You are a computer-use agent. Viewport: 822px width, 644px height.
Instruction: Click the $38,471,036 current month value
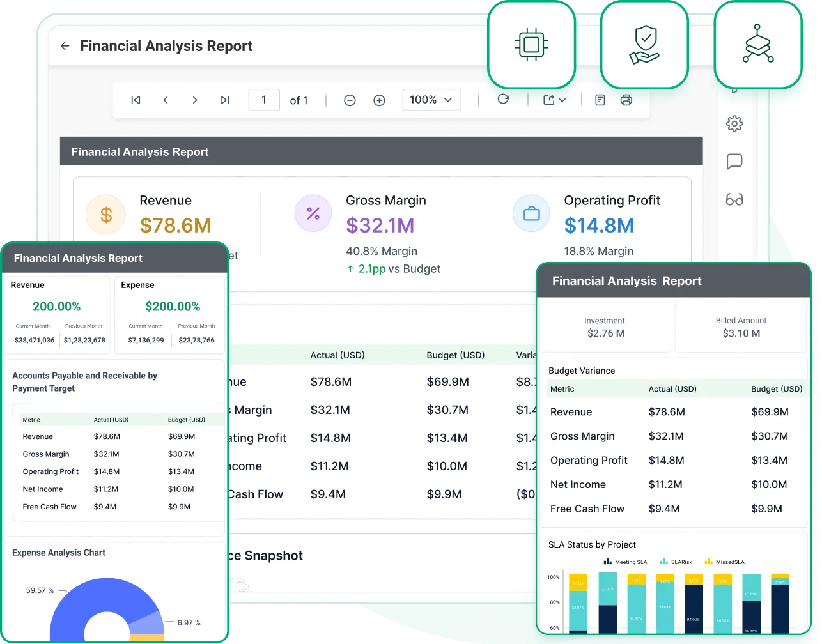point(35,341)
